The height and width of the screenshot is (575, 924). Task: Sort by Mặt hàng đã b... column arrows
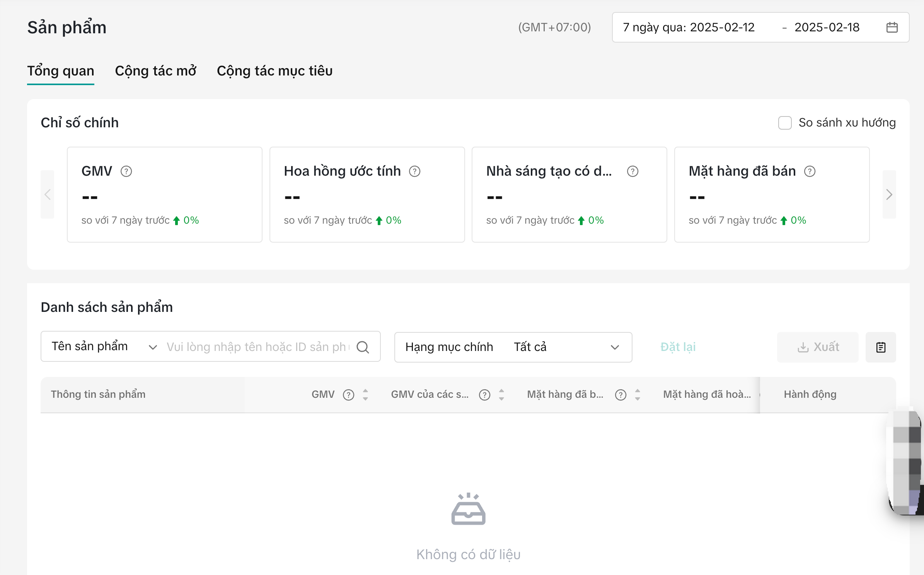638,395
